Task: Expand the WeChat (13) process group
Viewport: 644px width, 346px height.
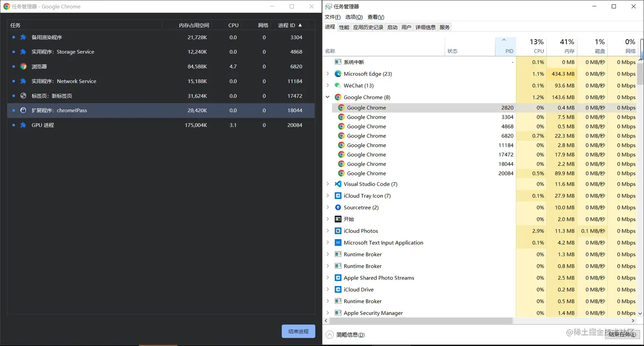Action: point(328,86)
